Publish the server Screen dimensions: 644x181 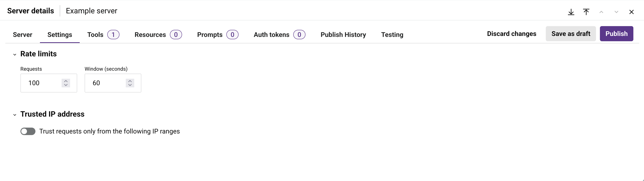[x=616, y=34]
